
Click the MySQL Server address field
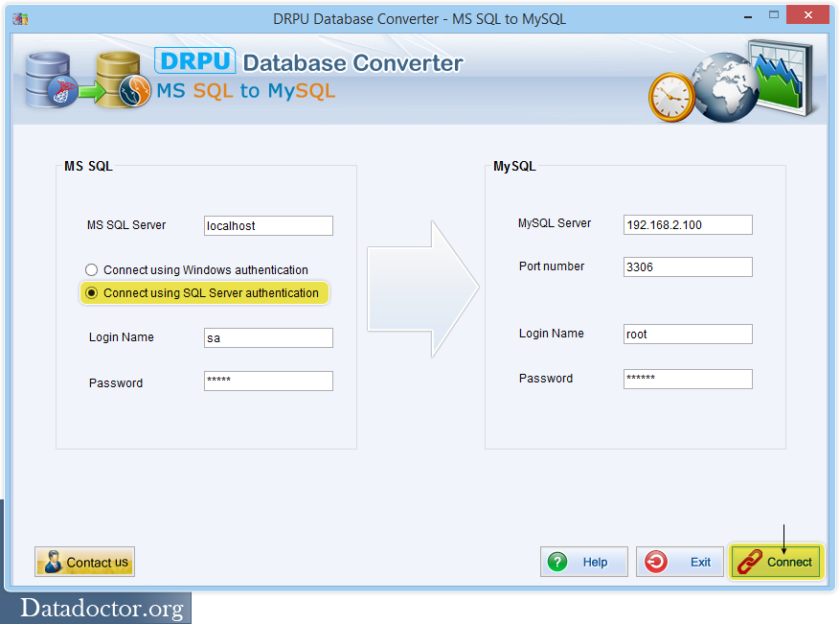pos(688,224)
